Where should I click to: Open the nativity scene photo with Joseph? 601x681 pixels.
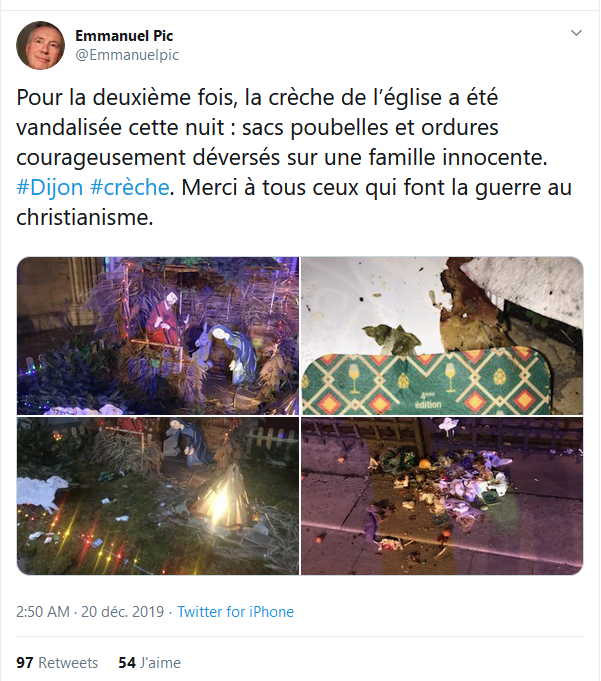coord(158,336)
